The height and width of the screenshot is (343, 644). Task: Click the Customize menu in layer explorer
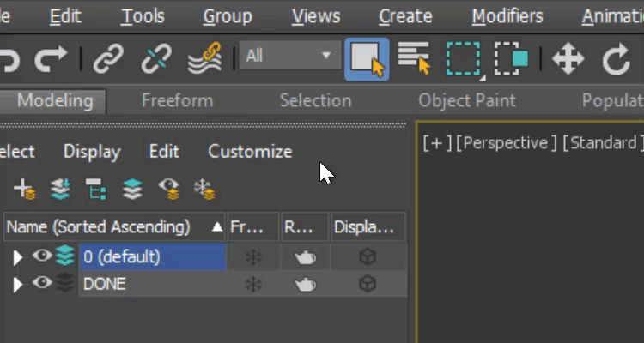pos(250,152)
